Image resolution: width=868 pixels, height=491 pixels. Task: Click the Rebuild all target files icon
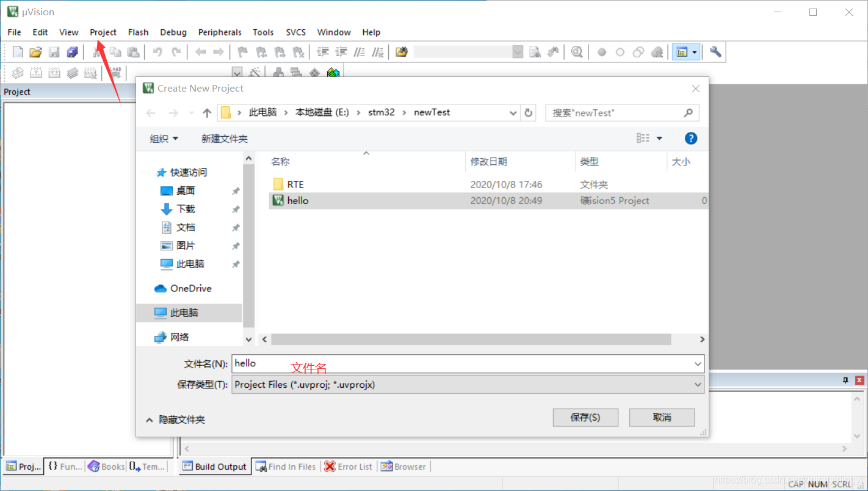54,73
